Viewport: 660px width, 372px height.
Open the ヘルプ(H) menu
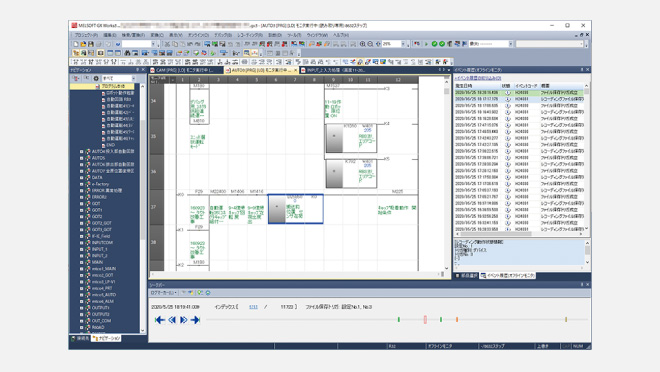pyautogui.click(x=341, y=35)
